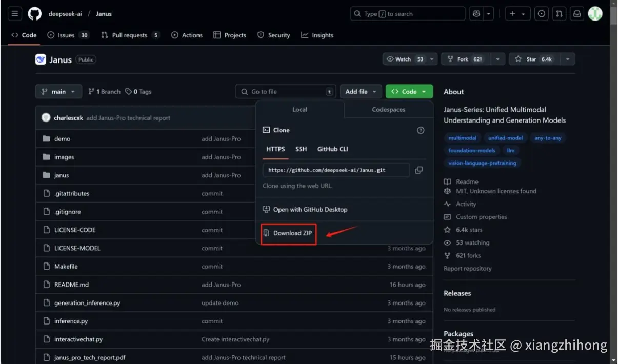Click the Watch button
Image resolution: width=618 pixels, height=364 pixels.
(x=406, y=59)
